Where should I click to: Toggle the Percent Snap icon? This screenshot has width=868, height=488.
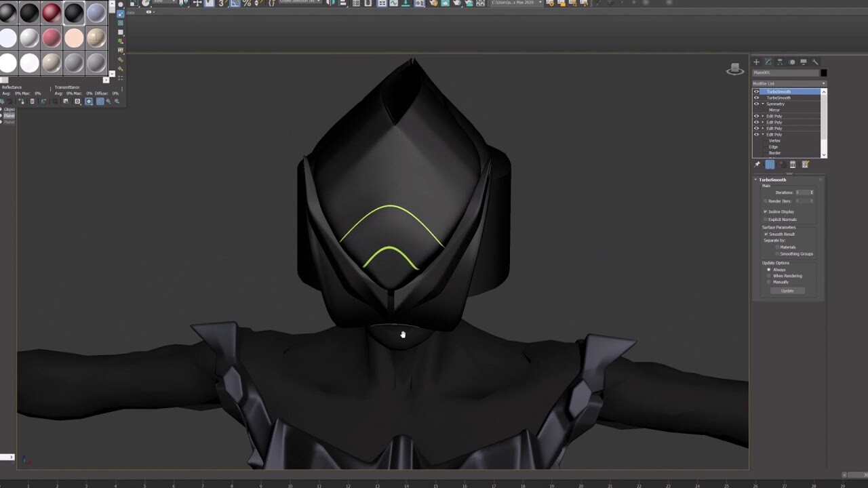point(247,3)
